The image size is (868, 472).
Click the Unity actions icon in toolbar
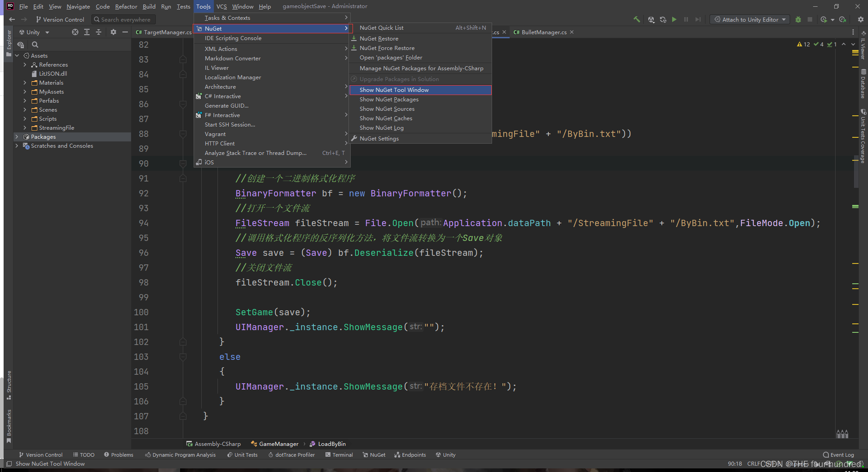coord(651,19)
